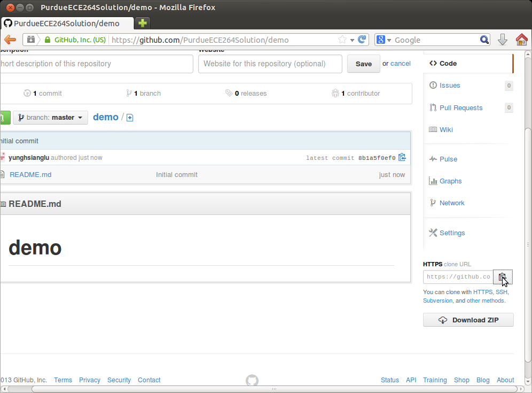Click the GitHub octocat logo in footer
The height and width of the screenshot is (393, 532).
pyautogui.click(x=252, y=380)
